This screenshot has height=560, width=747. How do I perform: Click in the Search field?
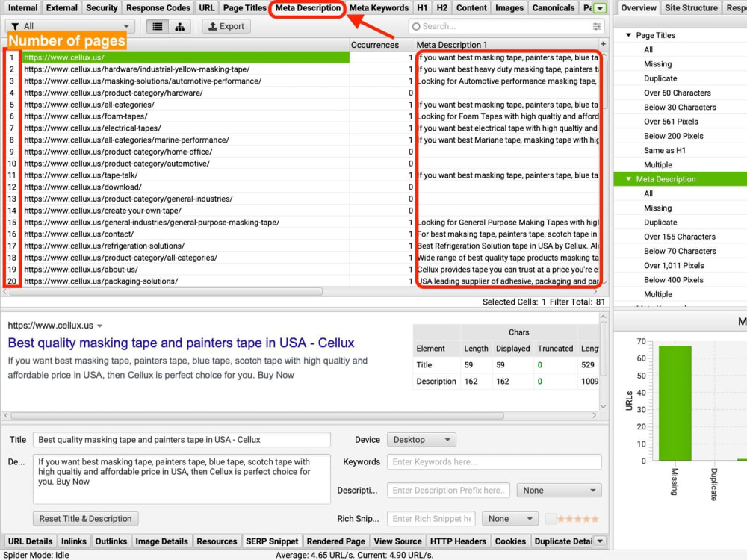tap(507, 27)
